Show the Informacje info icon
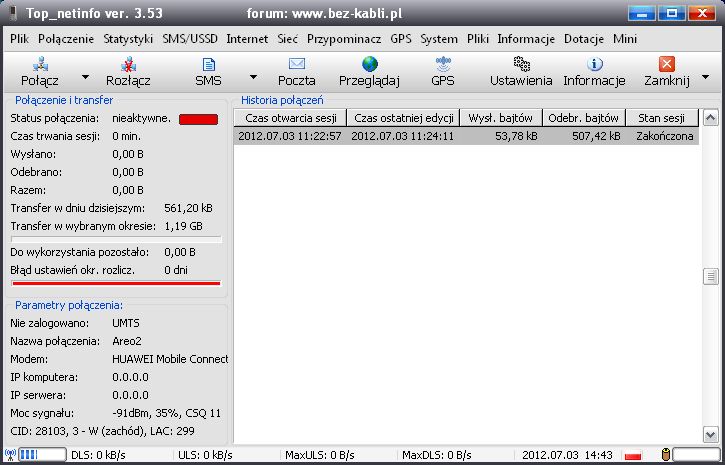Viewport: 725px width, 465px height. [x=594, y=65]
